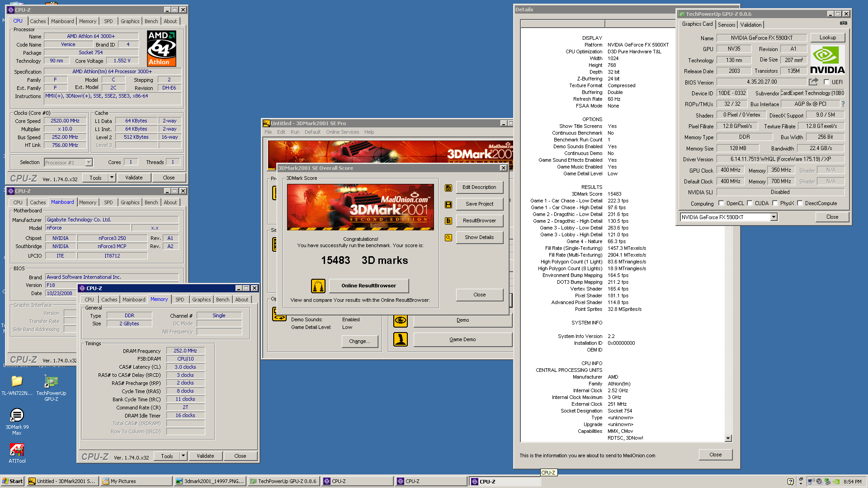Click the Demo eye icon in 3DMark
The image size is (868, 488).
(x=401, y=320)
